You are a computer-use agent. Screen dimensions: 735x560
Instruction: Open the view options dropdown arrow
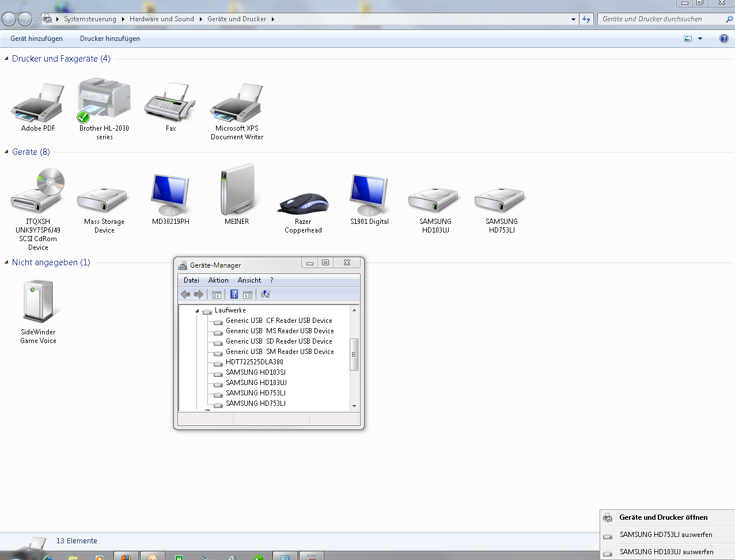[x=700, y=39]
